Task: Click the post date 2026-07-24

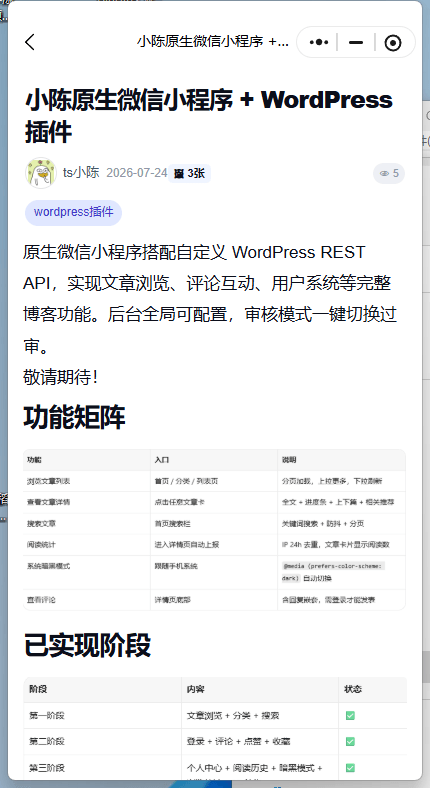Action: 137,173
